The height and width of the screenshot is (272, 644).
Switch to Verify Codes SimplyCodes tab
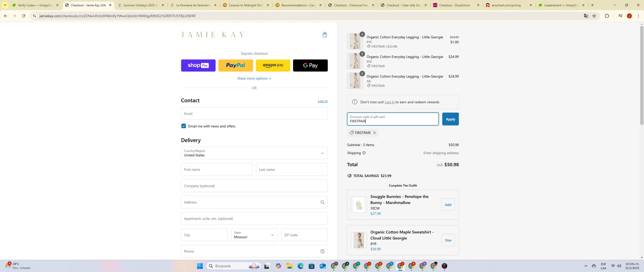point(34,5)
